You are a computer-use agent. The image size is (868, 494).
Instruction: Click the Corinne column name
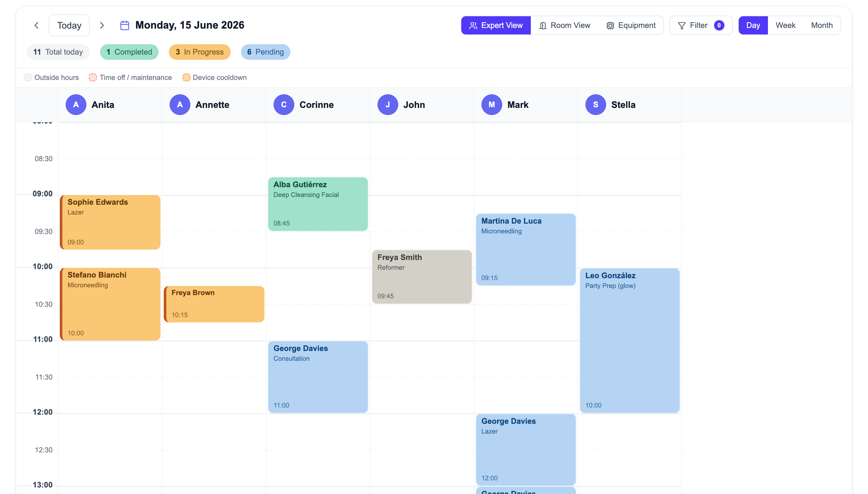tap(316, 105)
